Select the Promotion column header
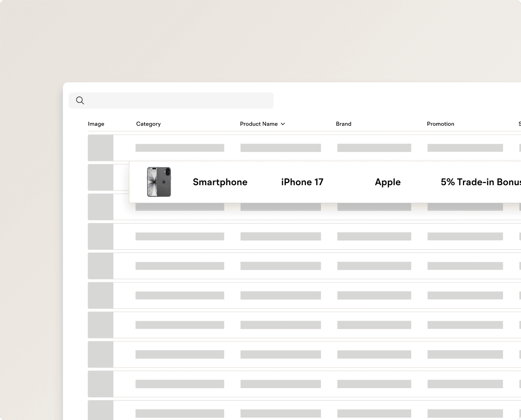Viewport: 521px width, 420px height. coord(440,124)
